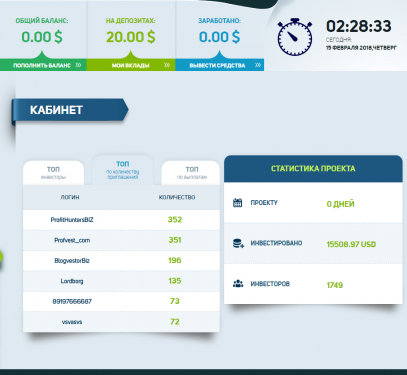The image size is (407, 375).
Task: Click the КАБИНЕТ ribbon heading
Action: tap(70, 110)
